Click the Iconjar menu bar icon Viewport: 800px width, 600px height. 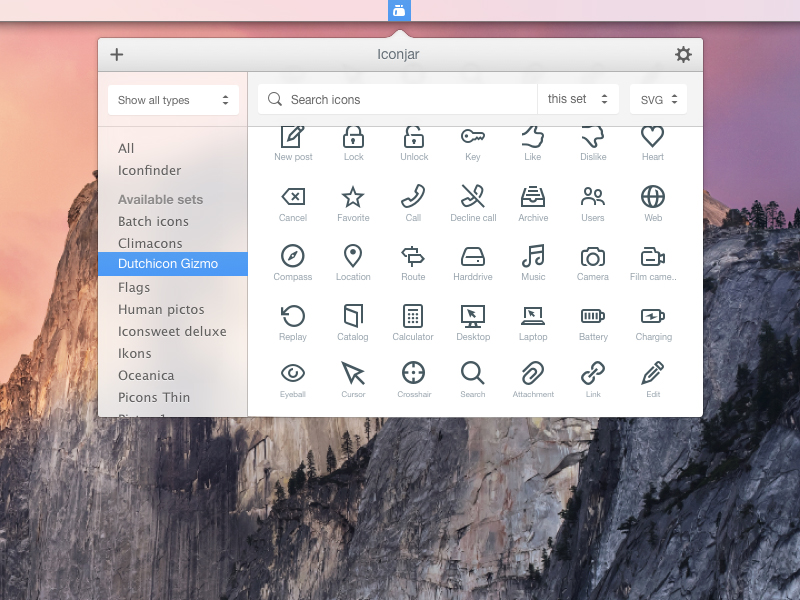coord(399,10)
